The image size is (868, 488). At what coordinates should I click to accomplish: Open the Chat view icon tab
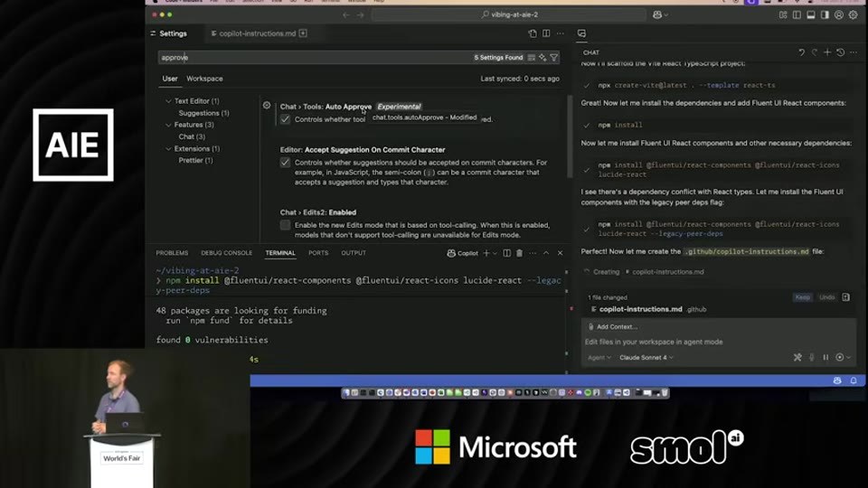[x=581, y=33]
